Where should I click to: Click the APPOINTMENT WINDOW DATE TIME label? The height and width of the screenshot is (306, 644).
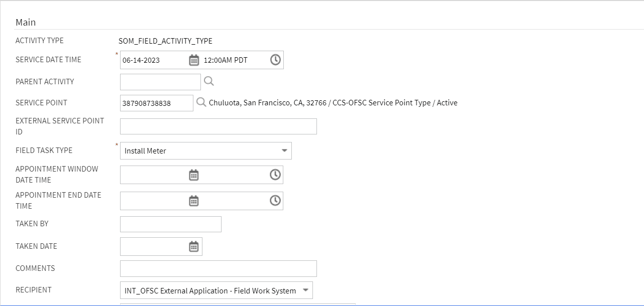tap(57, 175)
